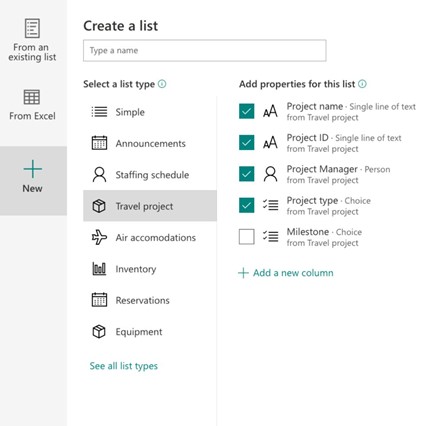Select the From an existing list icon
Image resolution: width=444 pixels, height=426 pixels.
pos(32,28)
